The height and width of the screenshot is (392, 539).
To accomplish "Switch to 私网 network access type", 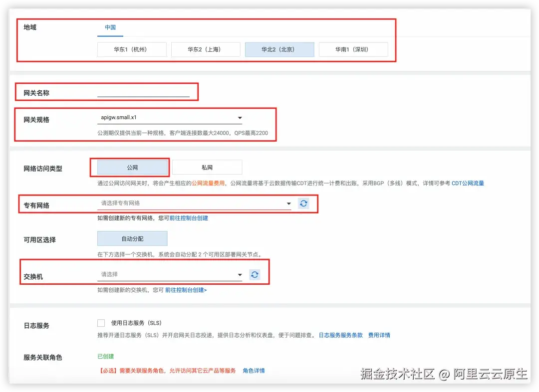I will (208, 167).
